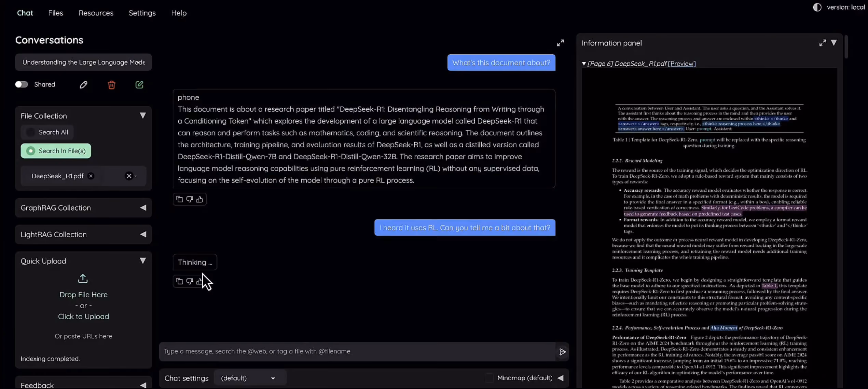The width and height of the screenshot is (868, 389).
Task: Remove DeepSeek_R1.pdf tag with small x
Action: point(91,176)
